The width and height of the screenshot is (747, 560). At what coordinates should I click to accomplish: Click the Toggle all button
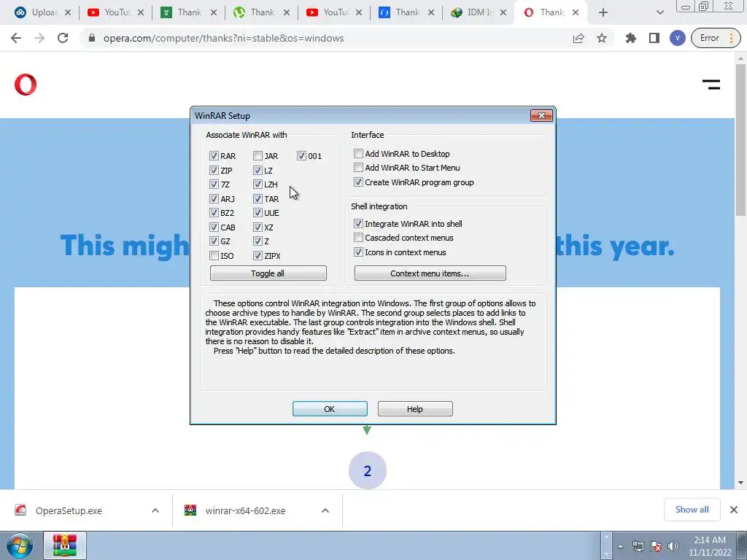coord(268,273)
